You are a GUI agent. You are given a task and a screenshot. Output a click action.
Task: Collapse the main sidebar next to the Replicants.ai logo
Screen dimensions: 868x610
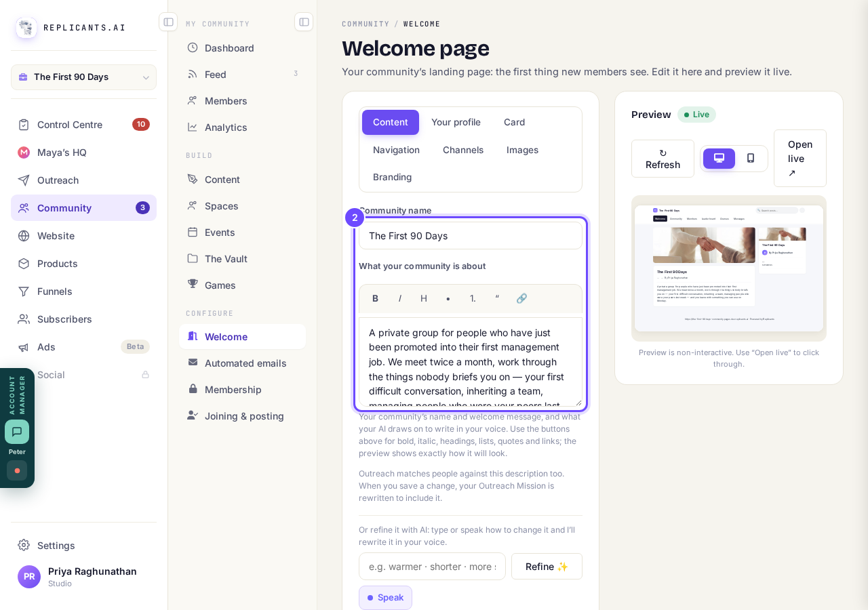pyautogui.click(x=168, y=22)
